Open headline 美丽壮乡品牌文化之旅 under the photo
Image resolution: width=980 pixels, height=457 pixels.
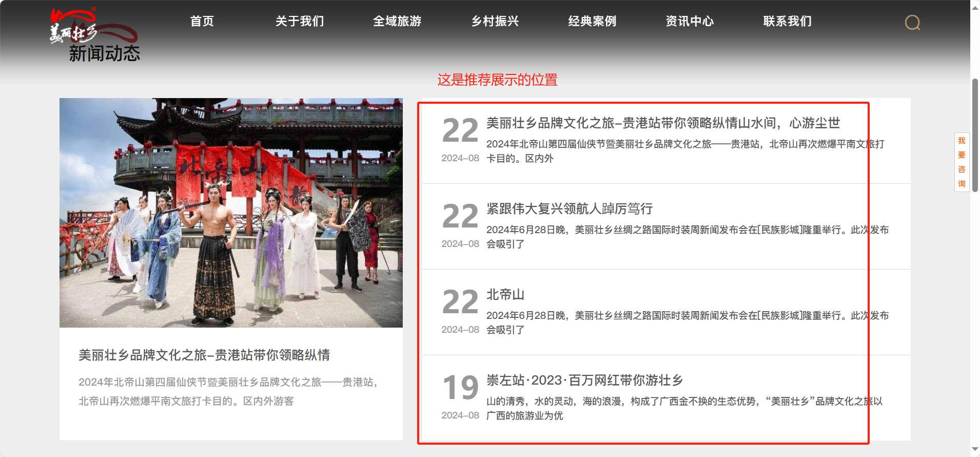(x=204, y=355)
